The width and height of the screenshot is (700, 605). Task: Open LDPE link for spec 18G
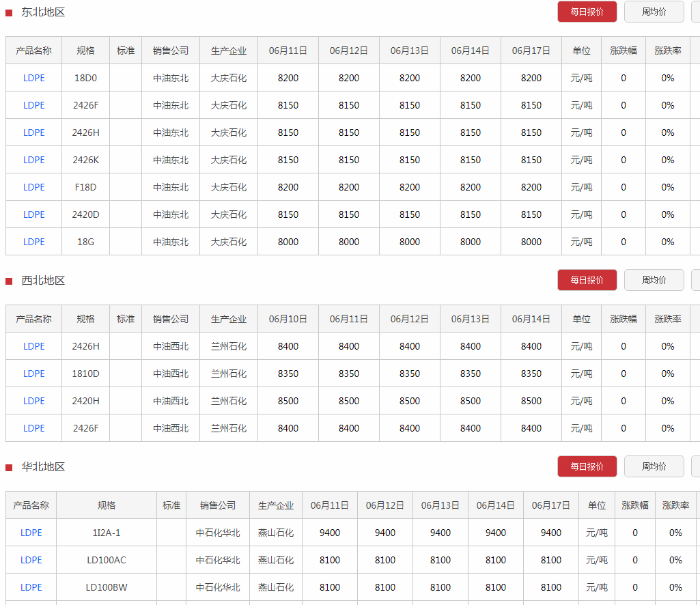[34, 242]
